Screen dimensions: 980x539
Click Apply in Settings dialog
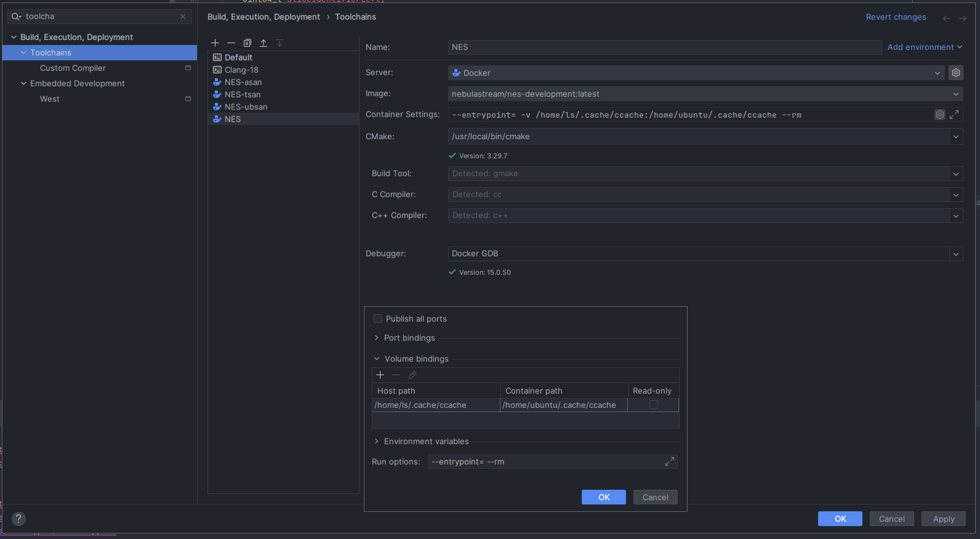944,519
